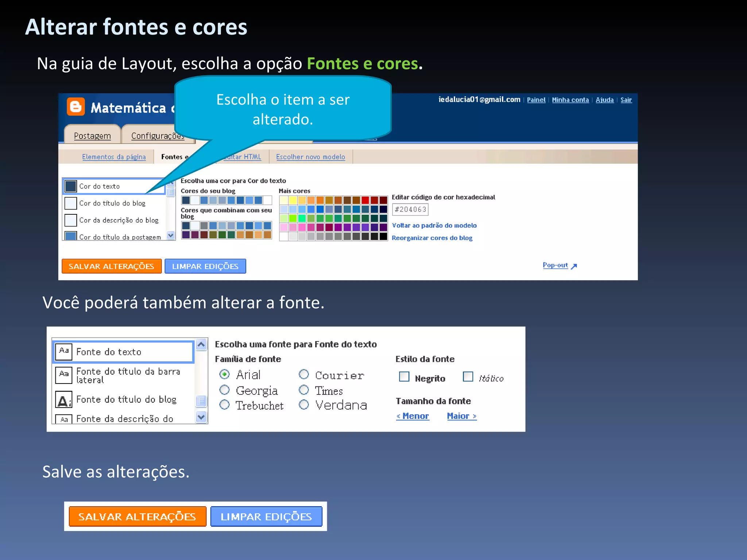Select Verdana font radio button
Viewport: 747px width, 560px height.
click(304, 405)
